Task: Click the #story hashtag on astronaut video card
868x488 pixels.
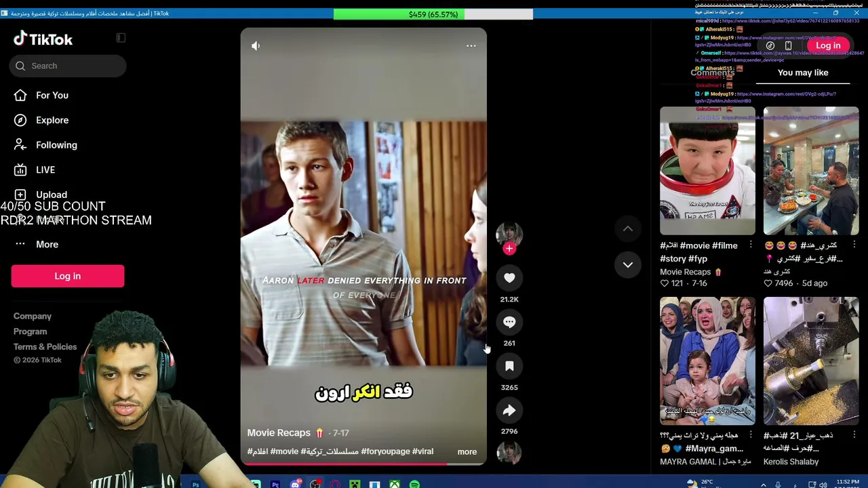Action: [x=674, y=258]
